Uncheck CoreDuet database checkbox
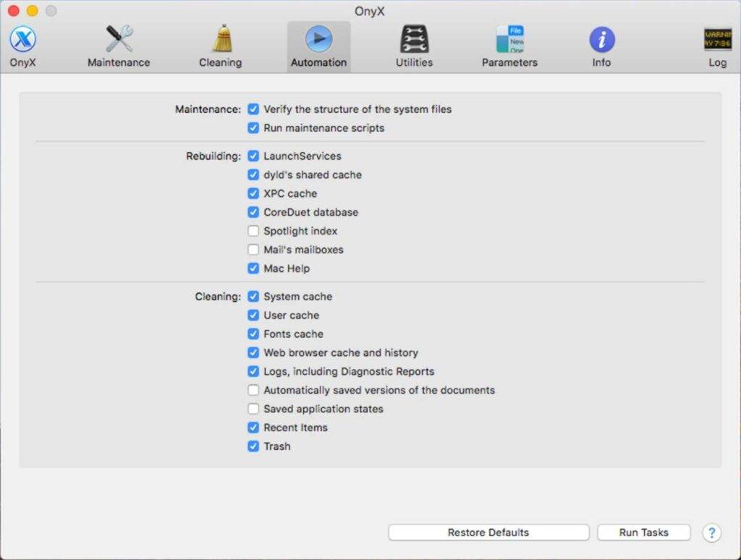The image size is (741, 560). (x=253, y=212)
